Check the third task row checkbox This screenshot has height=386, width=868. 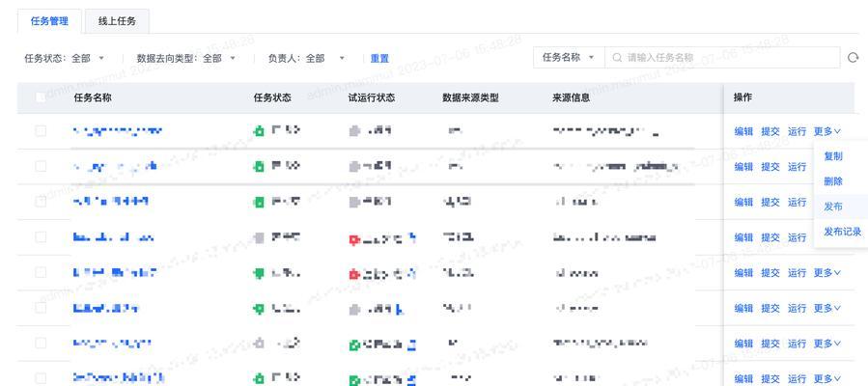[41, 202]
